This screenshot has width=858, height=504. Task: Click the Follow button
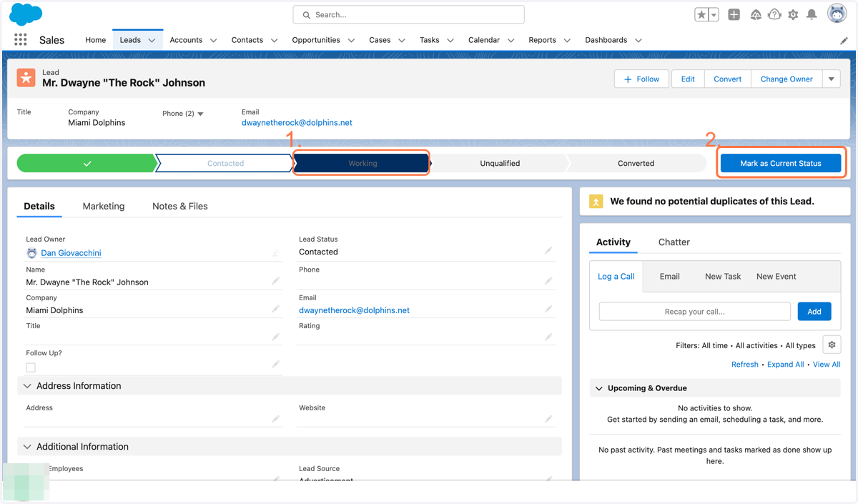tap(641, 79)
